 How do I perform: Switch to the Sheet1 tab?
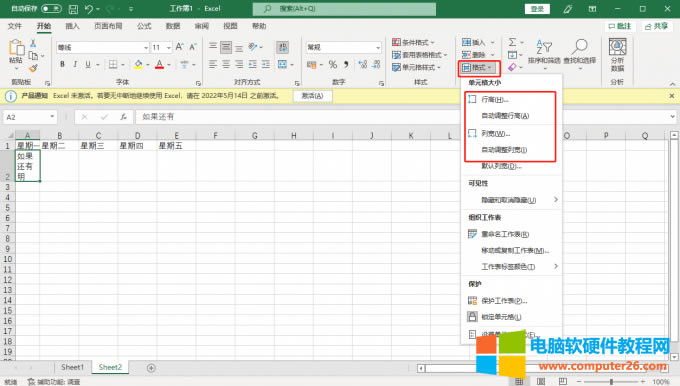(x=72, y=367)
